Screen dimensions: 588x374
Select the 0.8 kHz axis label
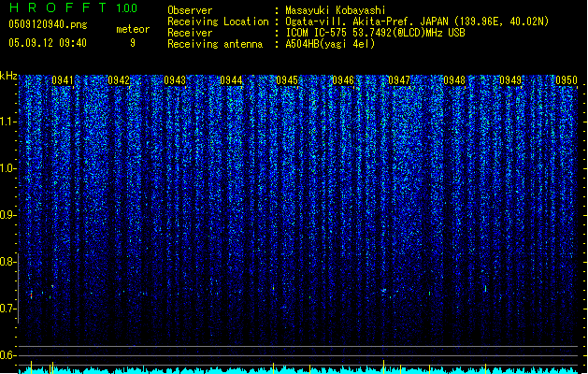click(7, 262)
